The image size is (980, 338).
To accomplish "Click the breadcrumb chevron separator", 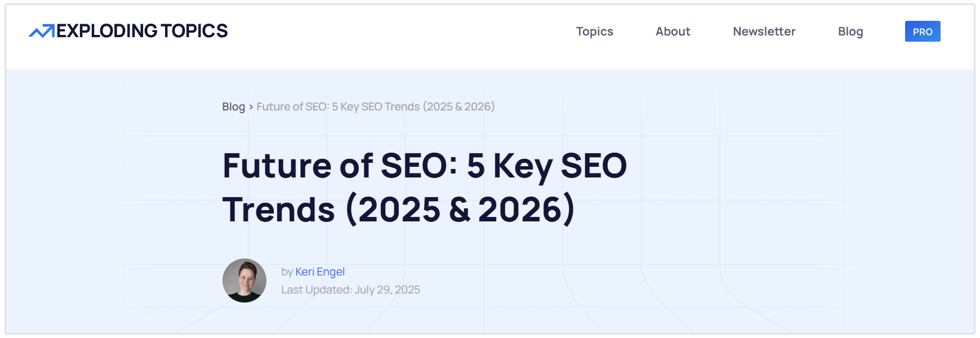I will 251,106.
